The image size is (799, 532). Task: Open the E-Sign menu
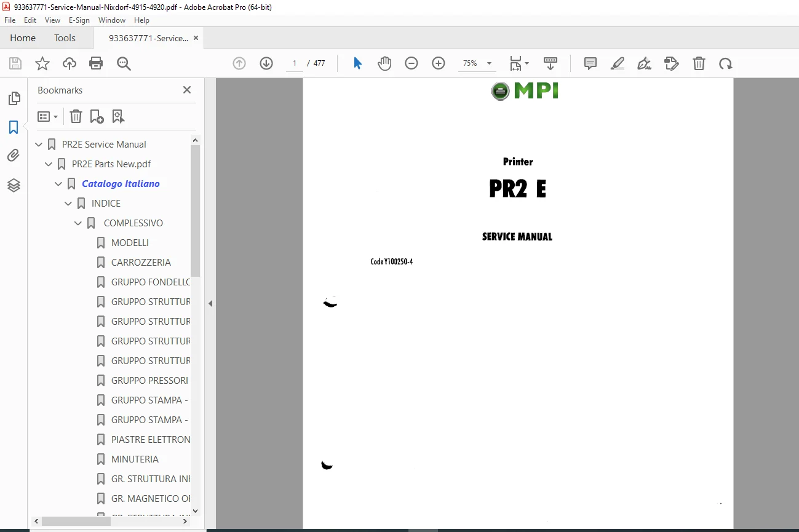tap(79, 20)
